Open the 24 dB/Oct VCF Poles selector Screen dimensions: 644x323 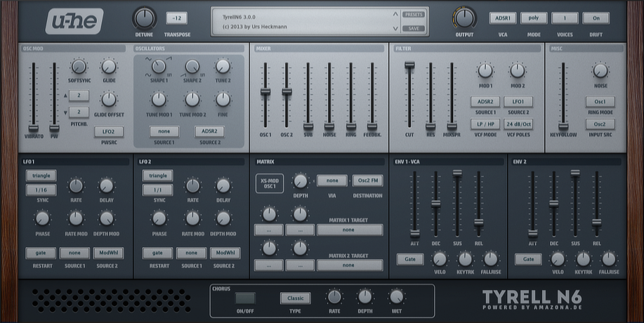(518, 124)
